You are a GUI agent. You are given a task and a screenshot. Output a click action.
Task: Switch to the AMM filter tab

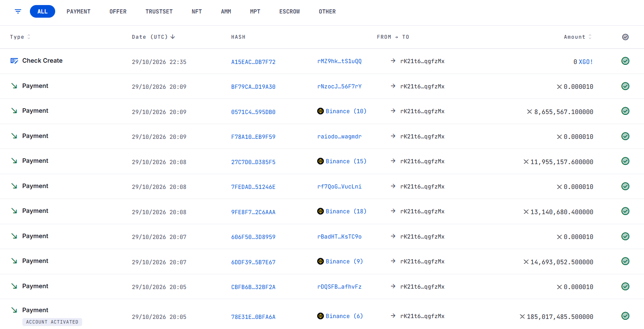[x=226, y=11]
